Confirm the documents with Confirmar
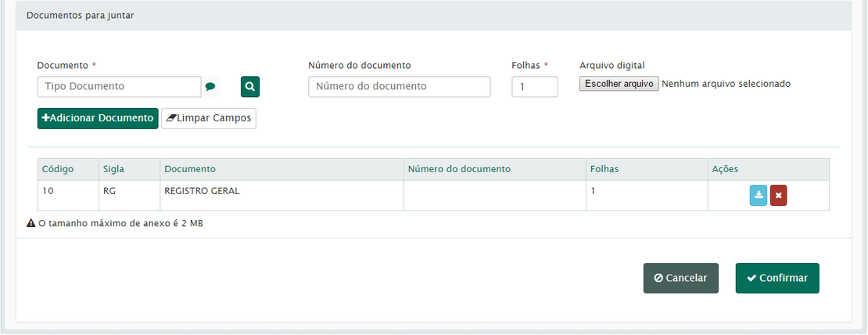 tap(777, 278)
